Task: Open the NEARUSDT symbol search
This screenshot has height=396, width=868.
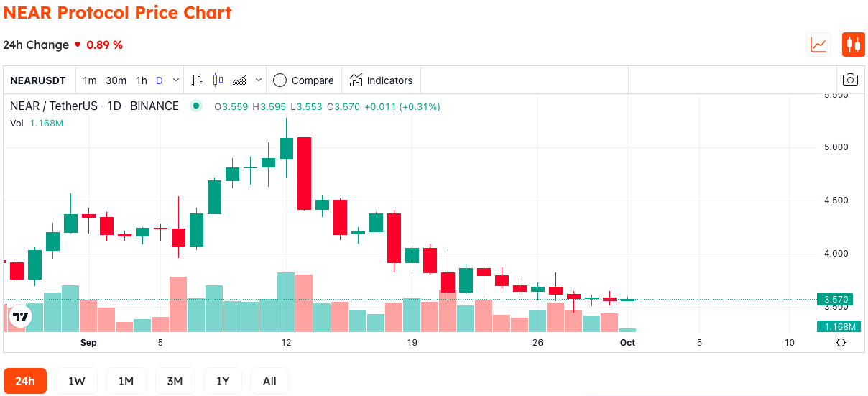Action: pyautogui.click(x=38, y=80)
